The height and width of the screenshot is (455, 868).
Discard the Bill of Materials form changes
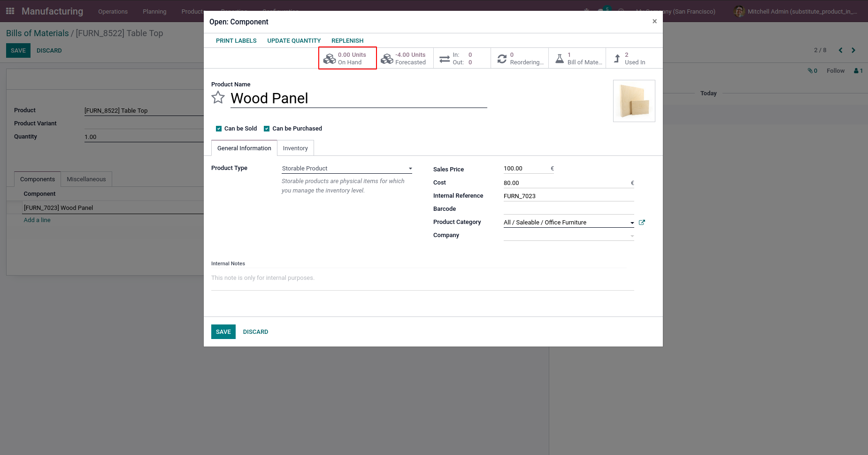[49, 51]
